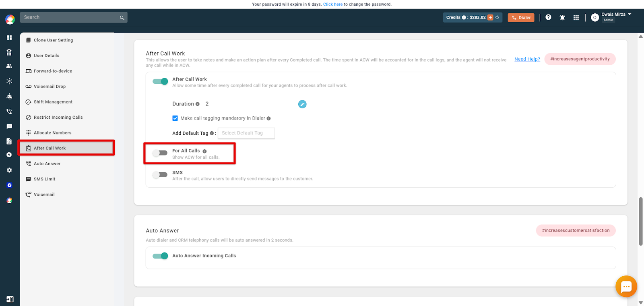Viewport: 644px width, 306px height.
Task: Click the user avatar circle
Action: pyautogui.click(x=595, y=18)
